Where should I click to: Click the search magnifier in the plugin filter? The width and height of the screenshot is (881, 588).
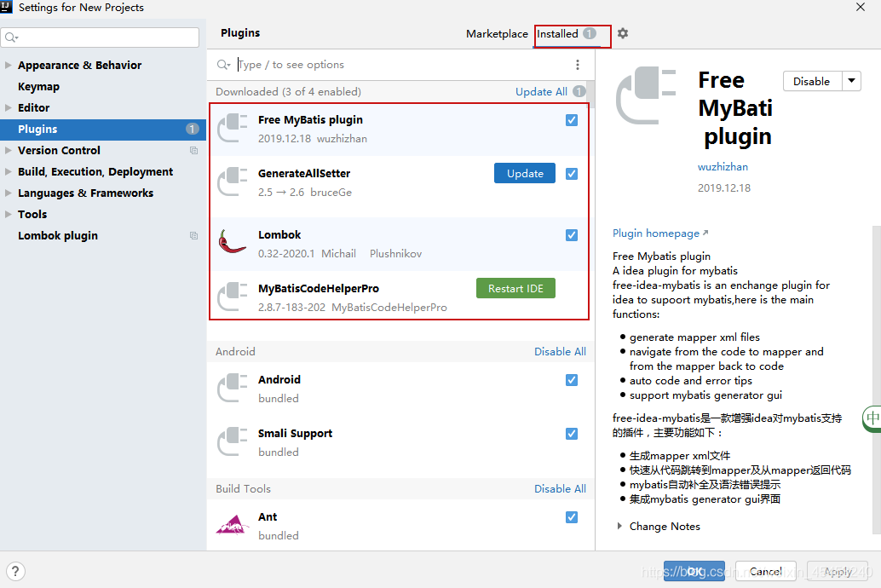223,65
